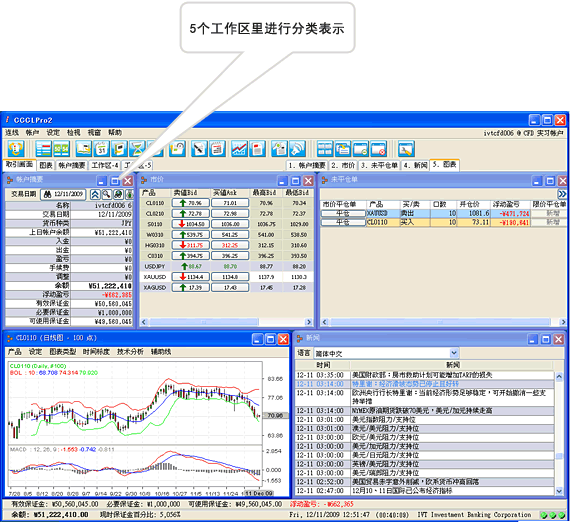This screenshot has width=570, height=523.
Task: Click the 平仓 button for XAUUSD
Action: pos(343,213)
